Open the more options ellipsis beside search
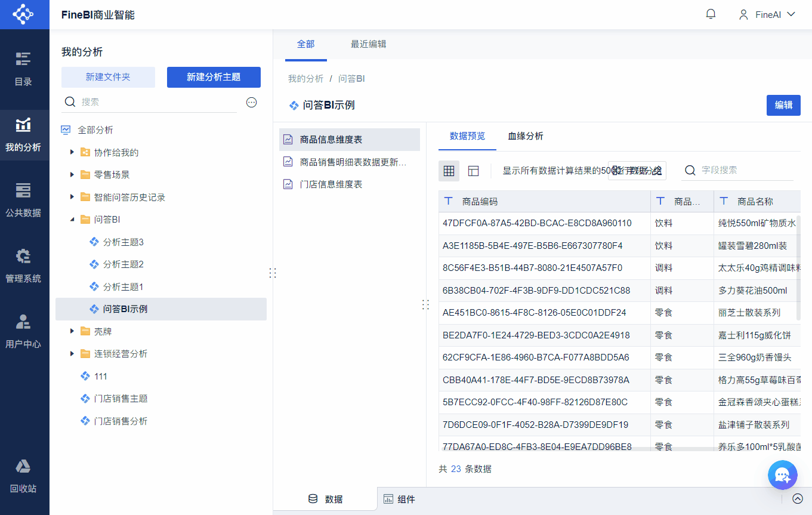 [252, 102]
